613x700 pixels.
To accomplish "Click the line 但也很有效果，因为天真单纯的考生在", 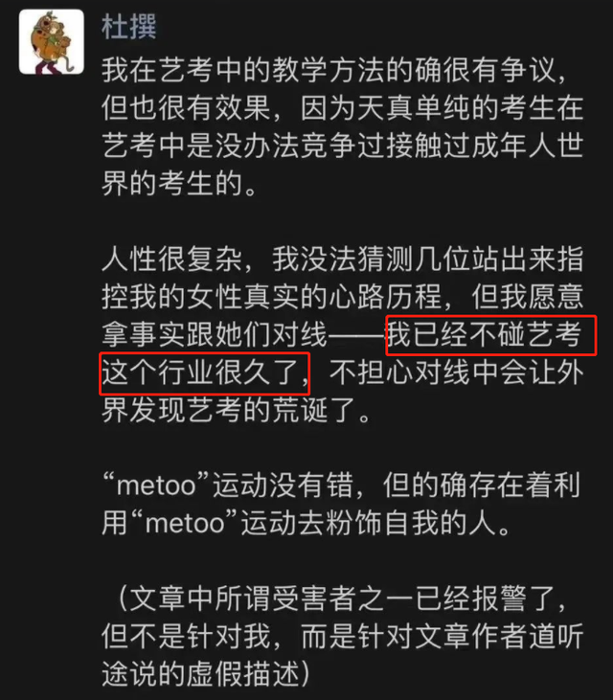I will click(x=343, y=108).
